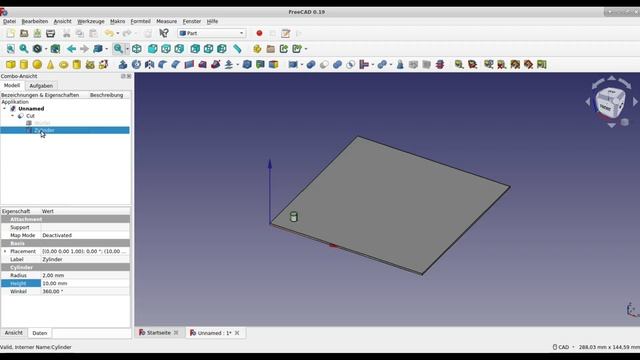Click the Map Mode Deactivated value

pyautogui.click(x=85, y=236)
